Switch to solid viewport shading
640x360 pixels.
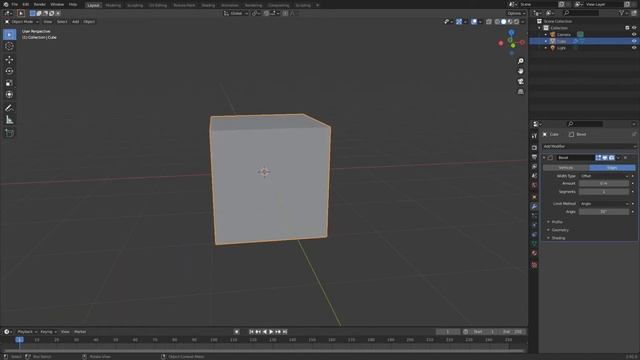(503, 22)
